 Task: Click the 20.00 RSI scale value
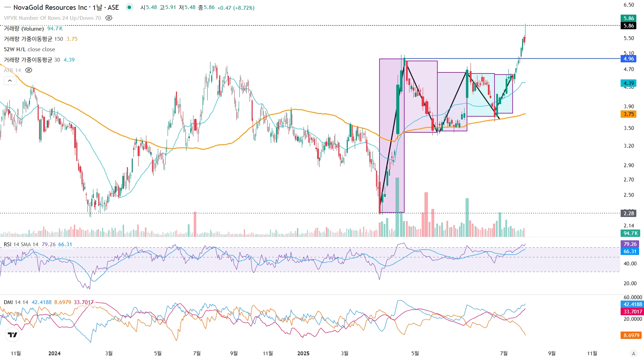[x=630, y=283]
